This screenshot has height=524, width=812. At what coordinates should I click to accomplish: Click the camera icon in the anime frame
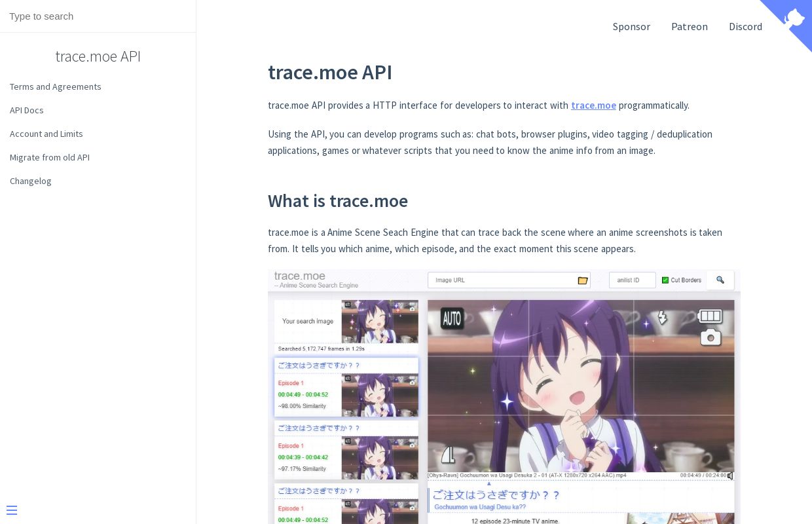click(x=710, y=338)
